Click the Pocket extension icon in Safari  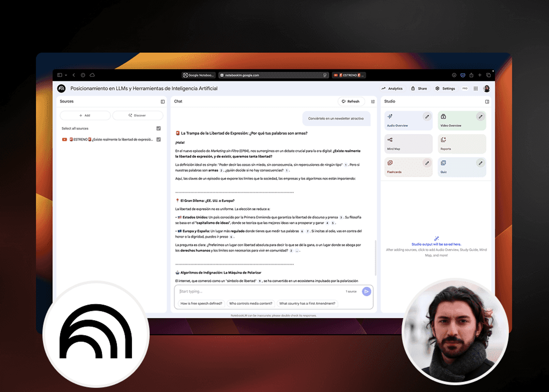pos(463,75)
